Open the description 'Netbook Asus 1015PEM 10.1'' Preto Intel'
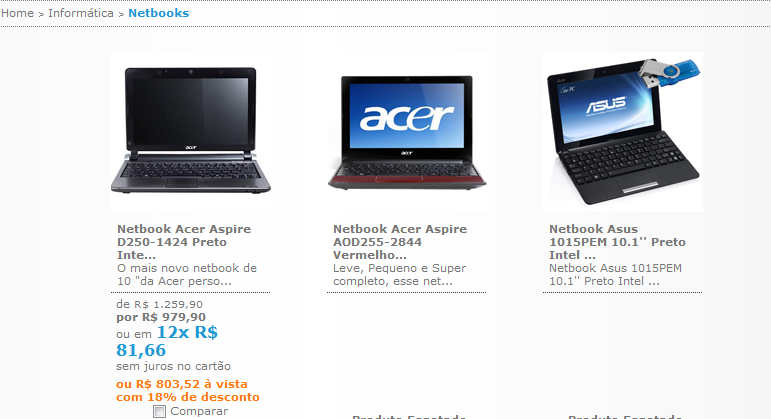The image size is (771, 419). [x=615, y=275]
